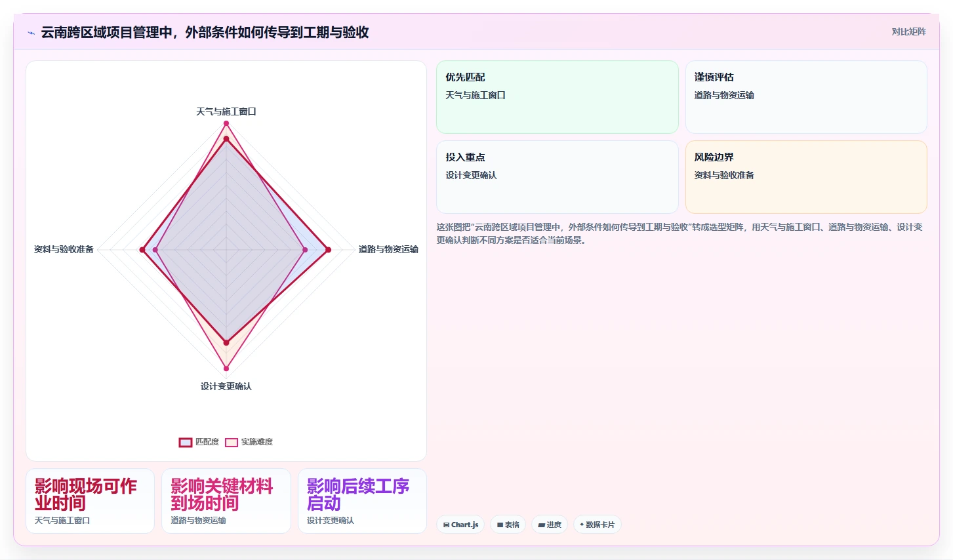Click the 实施难度 legend label text
Image resolution: width=953 pixels, height=560 pixels.
pyautogui.click(x=256, y=442)
